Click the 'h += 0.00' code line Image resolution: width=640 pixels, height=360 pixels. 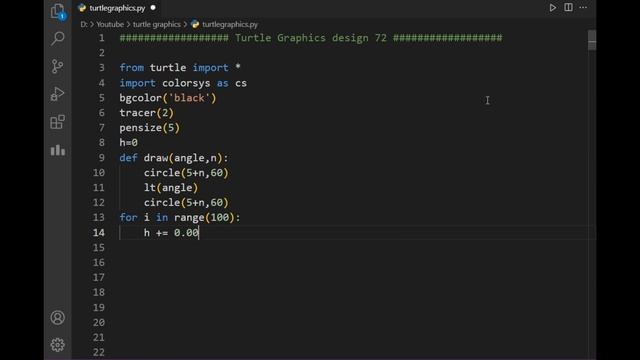tap(171, 233)
